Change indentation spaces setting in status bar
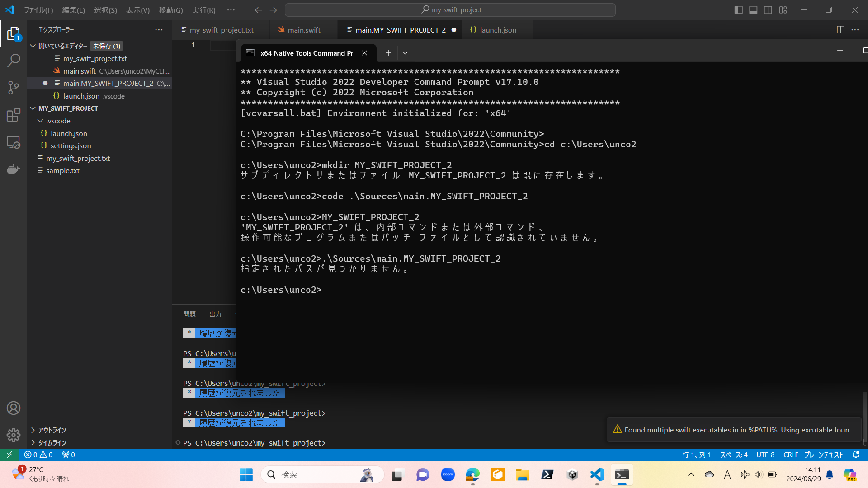The image size is (868, 488). (734, 455)
